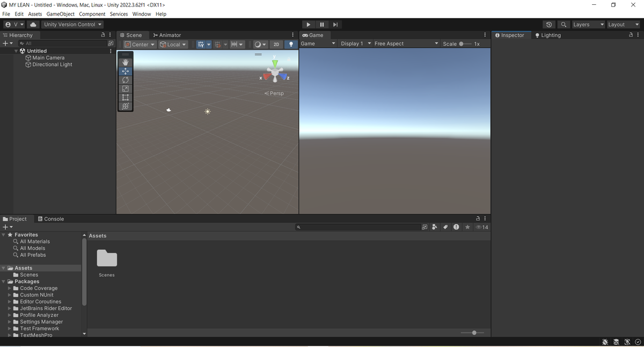The width and height of the screenshot is (644, 347).
Task: Open the Game view mode dropdown
Action: (318, 44)
